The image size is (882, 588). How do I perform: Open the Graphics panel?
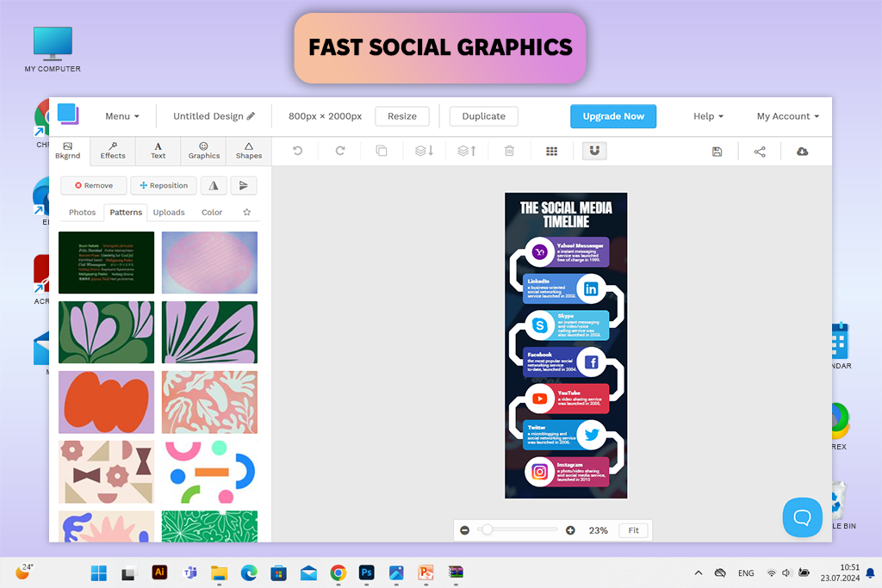tap(203, 151)
